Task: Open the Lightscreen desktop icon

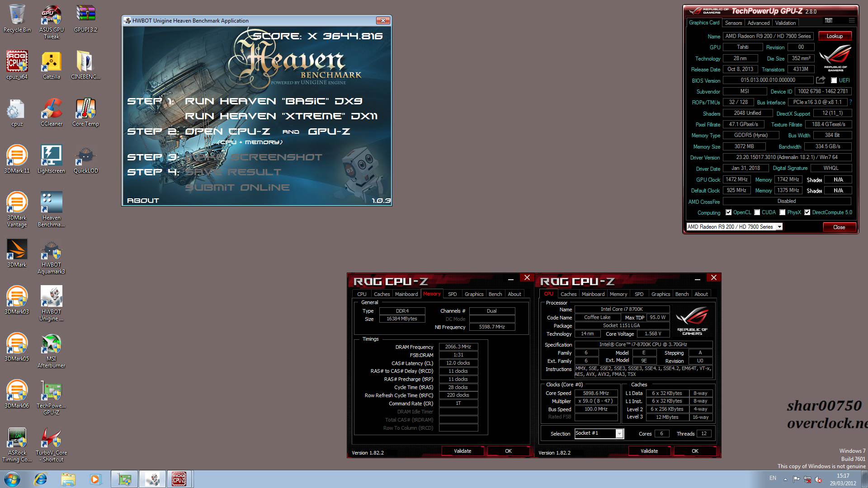Action: 51,160
